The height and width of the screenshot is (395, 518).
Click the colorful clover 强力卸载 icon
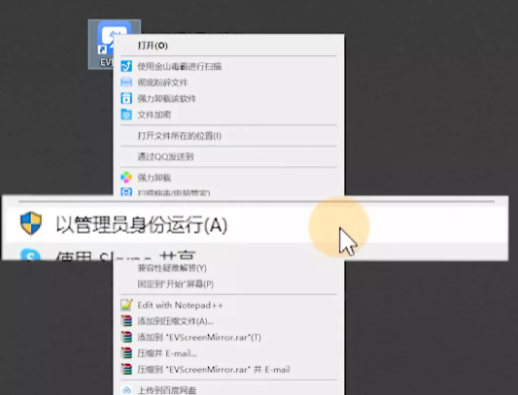126,177
